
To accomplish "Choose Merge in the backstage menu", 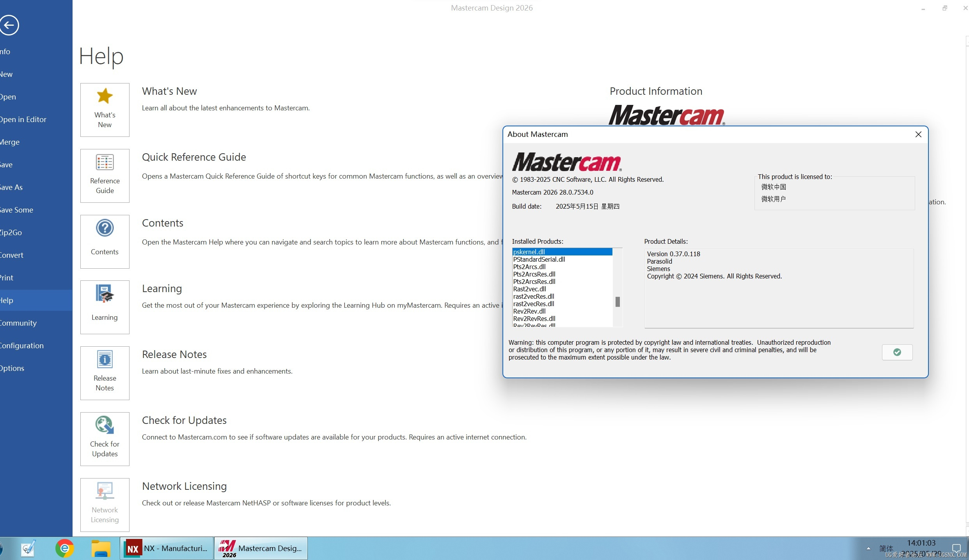I will (36, 142).
